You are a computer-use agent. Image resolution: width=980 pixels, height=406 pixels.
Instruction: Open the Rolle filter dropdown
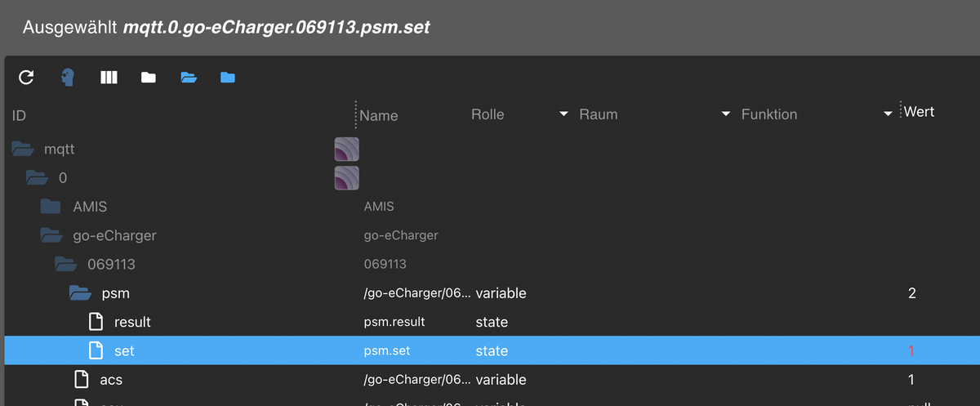pyautogui.click(x=563, y=114)
